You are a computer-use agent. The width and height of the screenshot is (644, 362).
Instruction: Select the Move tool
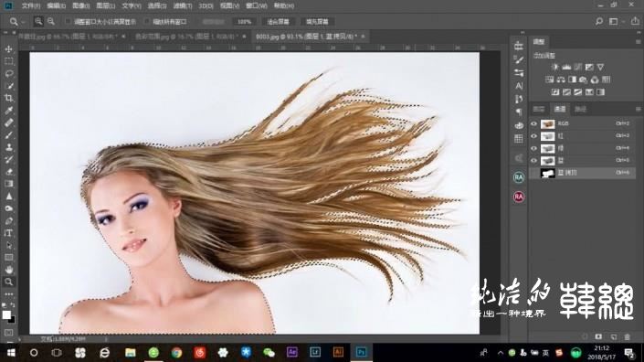pos(8,48)
